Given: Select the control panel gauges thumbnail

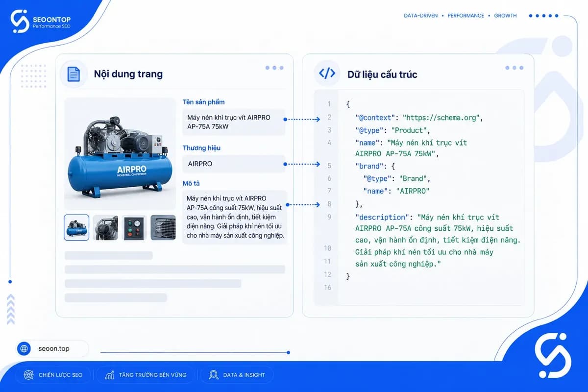Looking at the screenshot, I should point(134,227).
